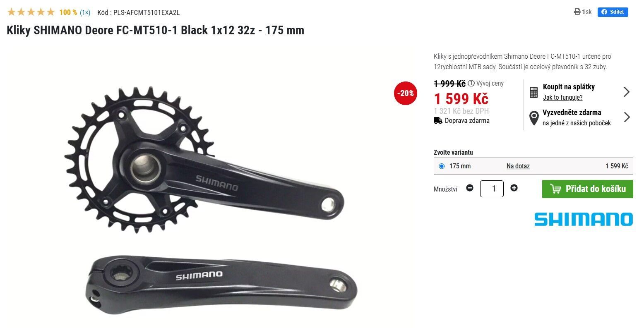Screen dimensions: 644x328
Task: Open the Shimano brand logo
Action: 583,219
